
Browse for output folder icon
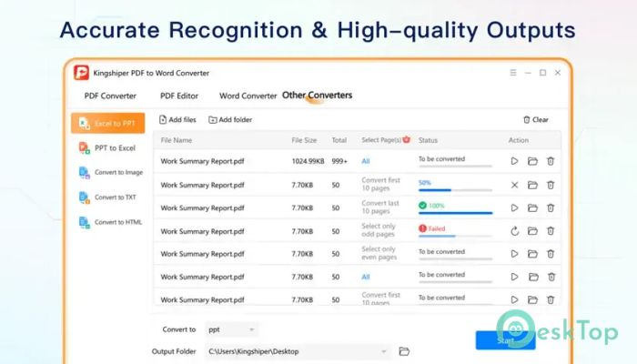pyautogui.click(x=404, y=351)
